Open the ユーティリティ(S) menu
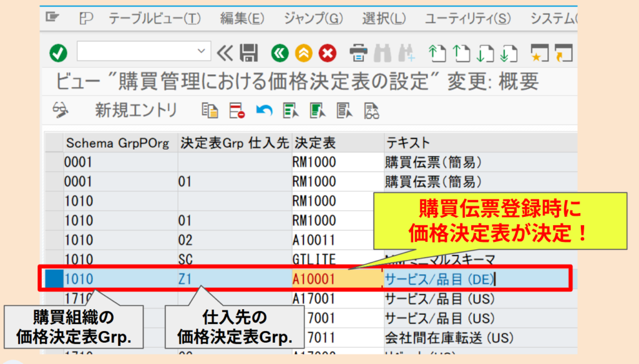Viewport: 639px width, 364px height. click(x=467, y=18)
